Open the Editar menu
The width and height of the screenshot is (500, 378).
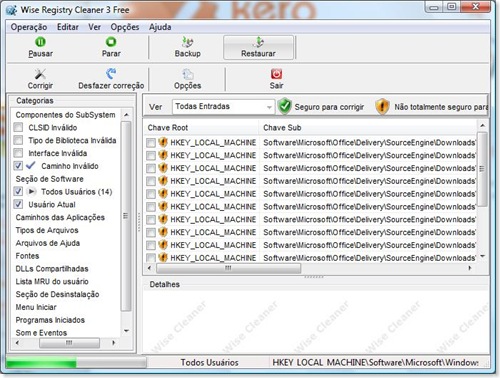click(68, 27)
